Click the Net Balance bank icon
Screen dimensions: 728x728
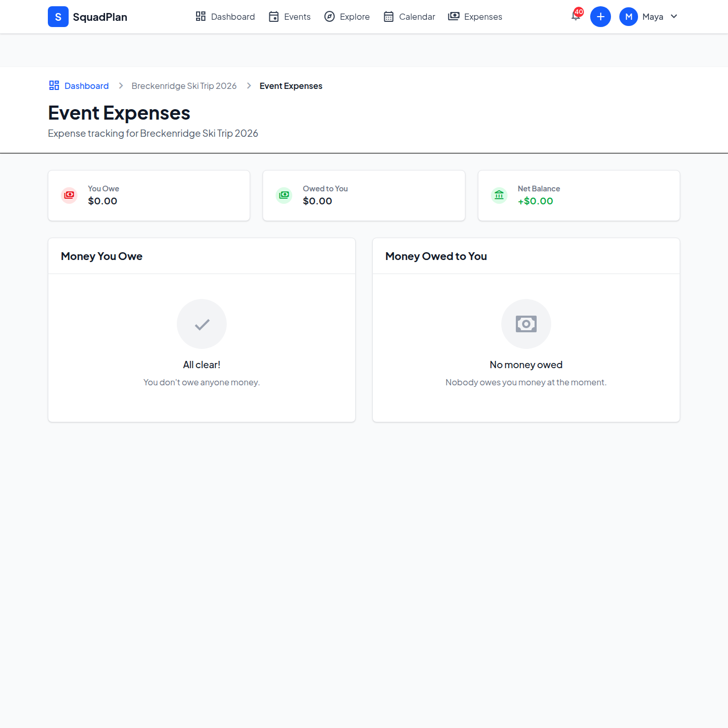point(499,195)
